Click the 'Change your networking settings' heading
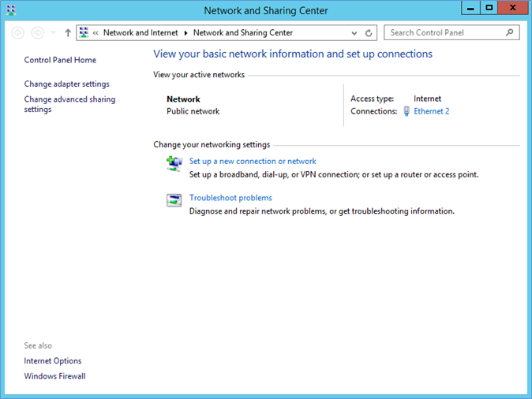The image size is (532, 399). click(x=212, y=144)
